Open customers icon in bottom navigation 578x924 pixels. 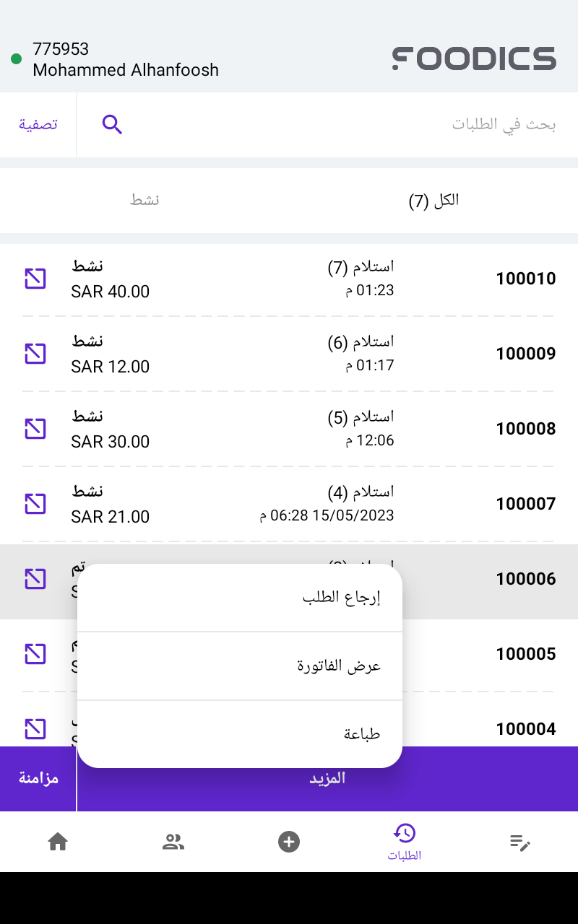click(x=173, y=842)
